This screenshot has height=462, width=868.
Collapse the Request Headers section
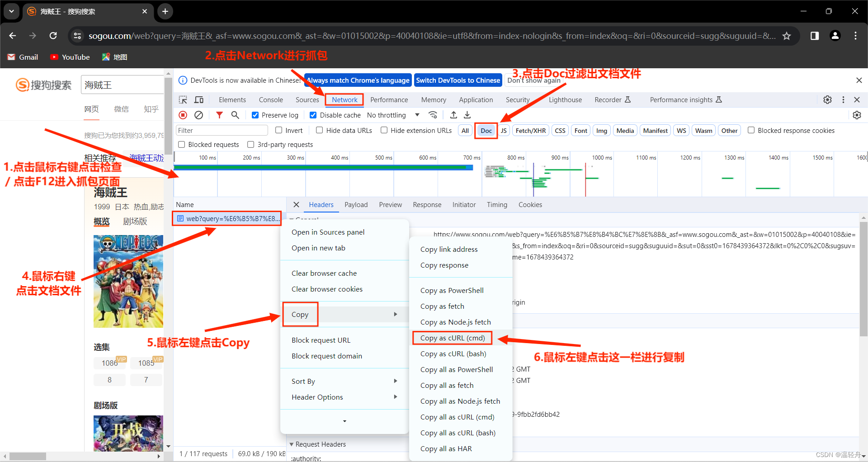pyautogui.click(x=292, y=444)
